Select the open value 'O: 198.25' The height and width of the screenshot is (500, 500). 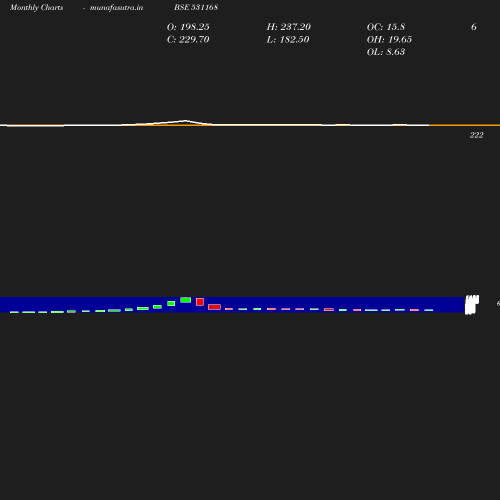[188, 27]
